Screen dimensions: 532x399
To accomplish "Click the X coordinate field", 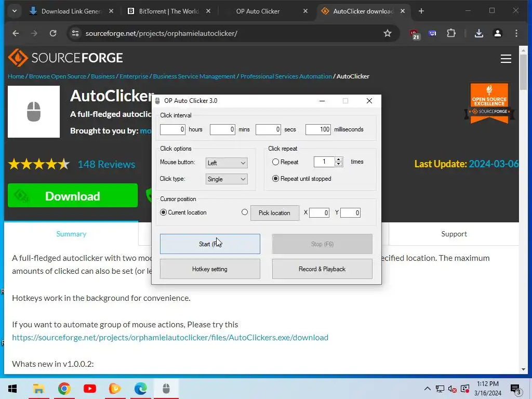I will (319, 212).
